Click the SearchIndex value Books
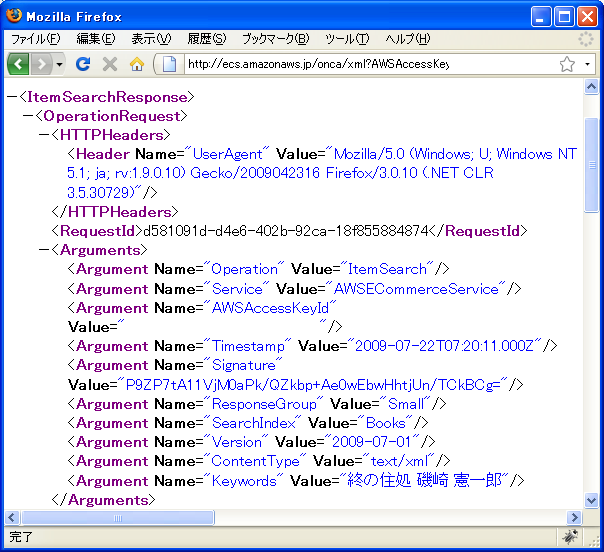This screenshot has width=604, height=552. click(x=385, y=423)
